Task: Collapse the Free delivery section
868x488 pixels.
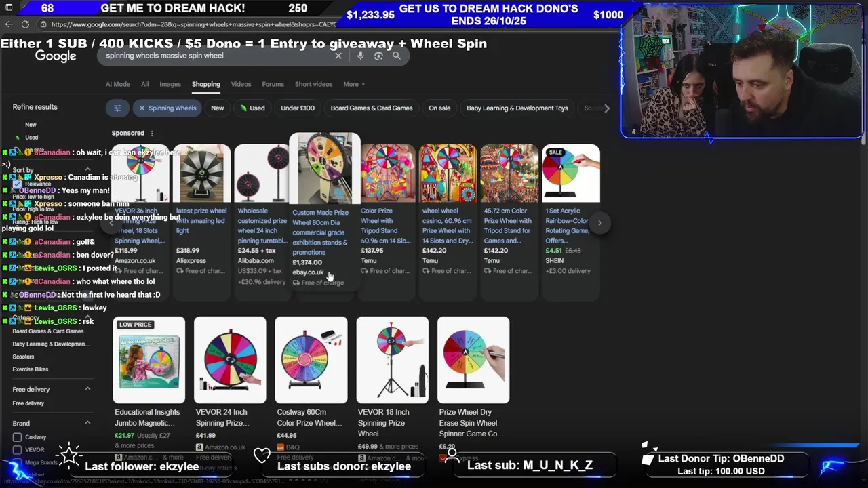Action: 87,389
